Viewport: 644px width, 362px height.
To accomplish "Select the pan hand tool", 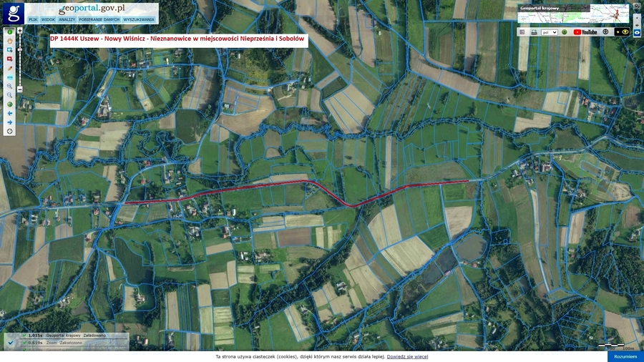I will coord(10,41).
